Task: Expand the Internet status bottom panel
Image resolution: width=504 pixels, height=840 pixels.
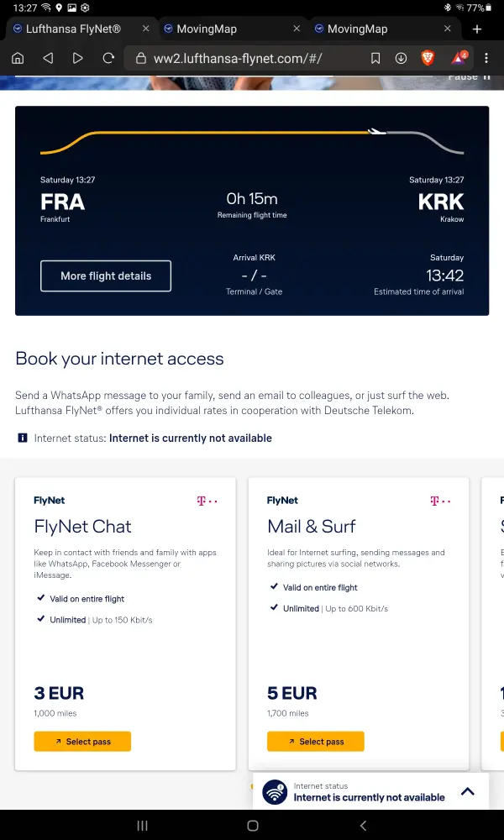Action: pyautogui.click(x=468, y=791)
